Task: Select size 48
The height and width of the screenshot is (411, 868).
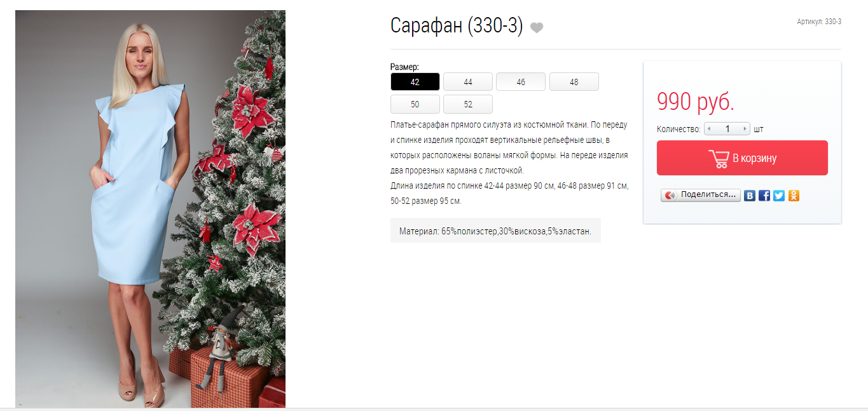Action: coord(574,82)
